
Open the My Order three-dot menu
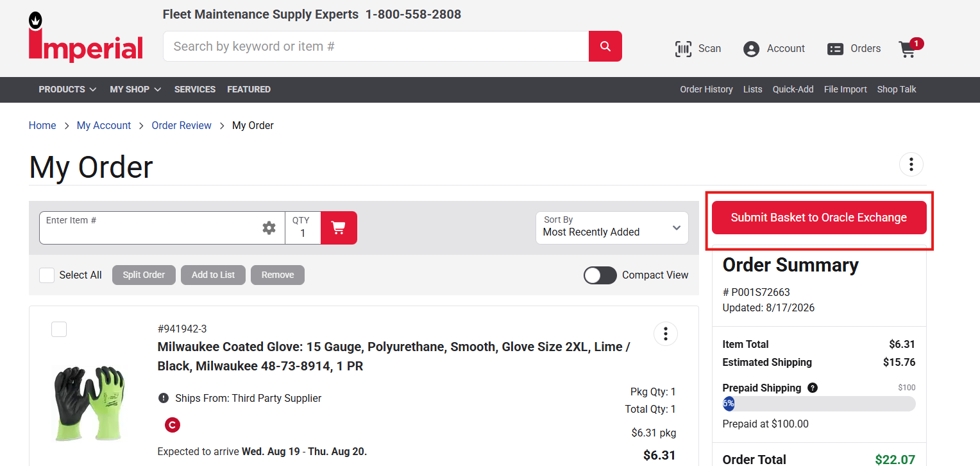click(911, 164)
